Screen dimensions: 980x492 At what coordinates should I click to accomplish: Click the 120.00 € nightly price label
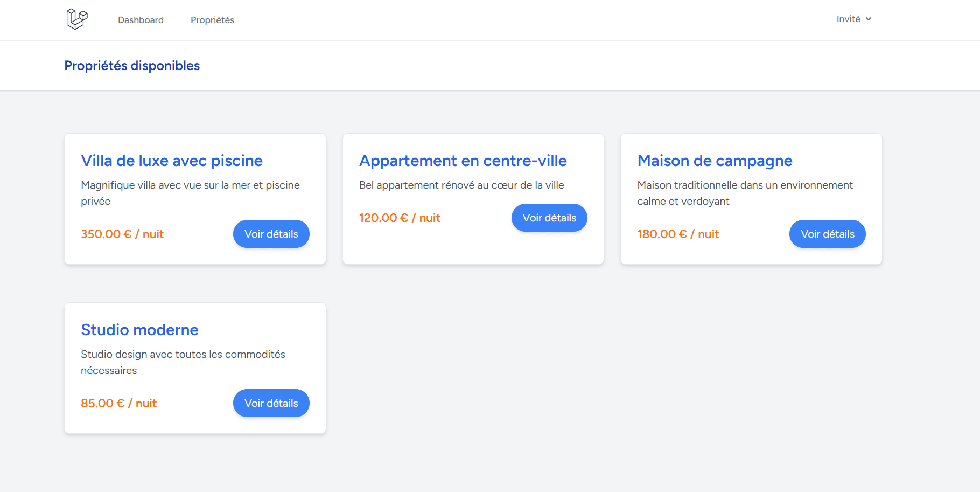click(x=400, y=218)
